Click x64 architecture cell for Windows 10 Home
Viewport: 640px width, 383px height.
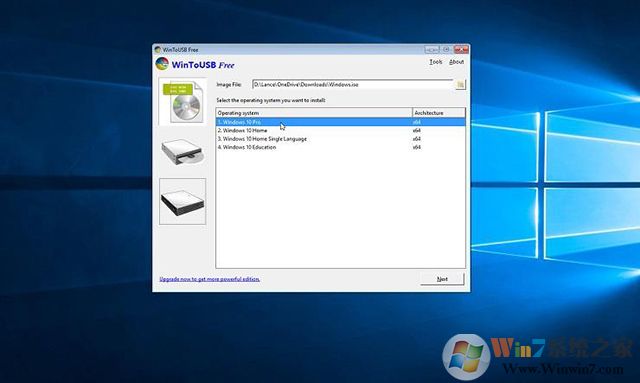[x=416, y=131]
